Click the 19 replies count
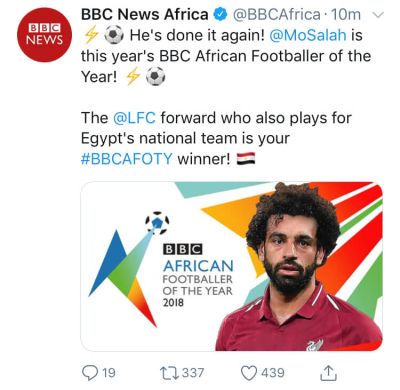Viewport: 400px width, 390px height. pos(109,372)
